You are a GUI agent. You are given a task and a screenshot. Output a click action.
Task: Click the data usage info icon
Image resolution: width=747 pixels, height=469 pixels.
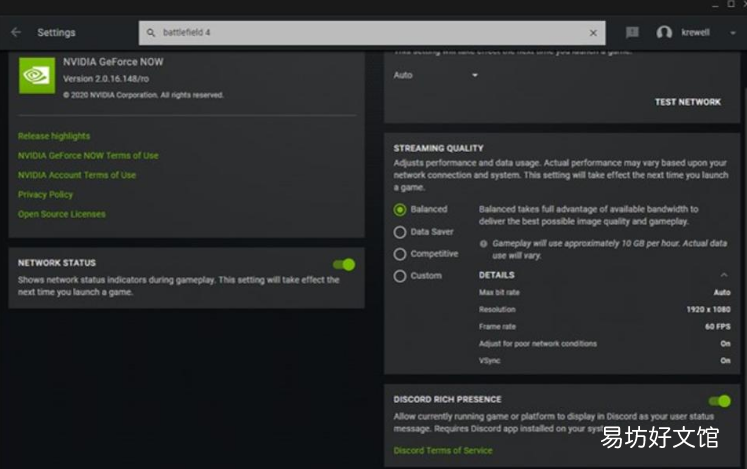click(484, 244)
